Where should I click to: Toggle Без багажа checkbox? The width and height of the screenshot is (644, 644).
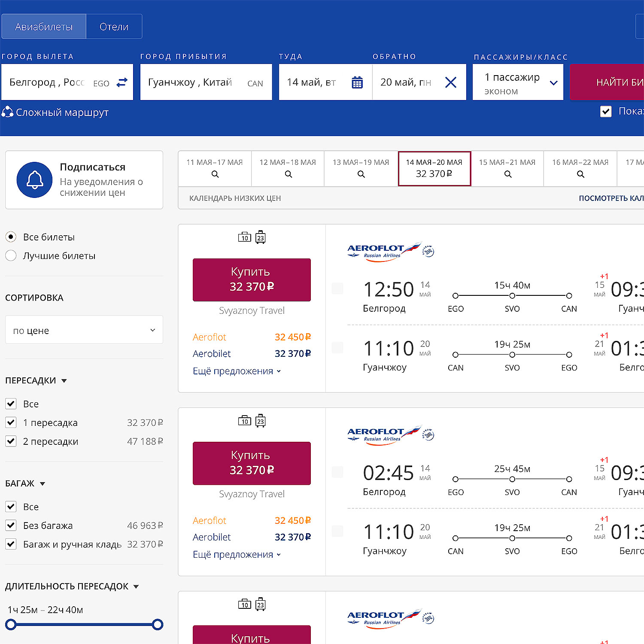[11, 525]
